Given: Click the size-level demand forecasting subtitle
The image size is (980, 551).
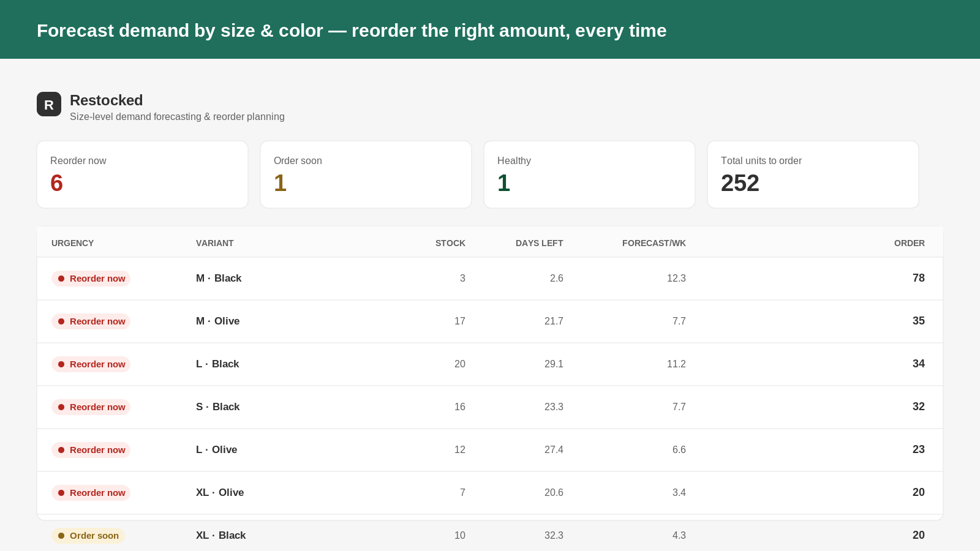Looking at the screenshot, I should point(177,116).
